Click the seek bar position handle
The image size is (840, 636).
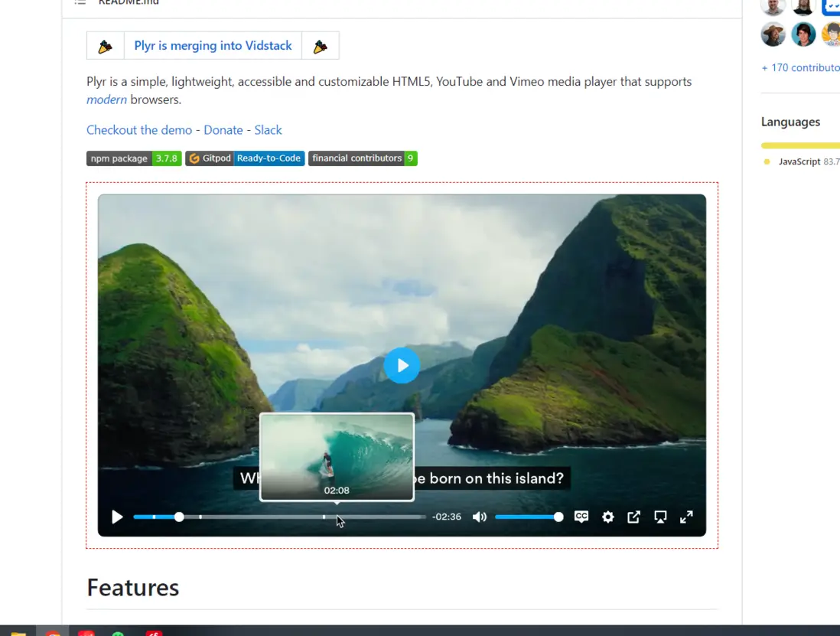(x=179, y=517)
